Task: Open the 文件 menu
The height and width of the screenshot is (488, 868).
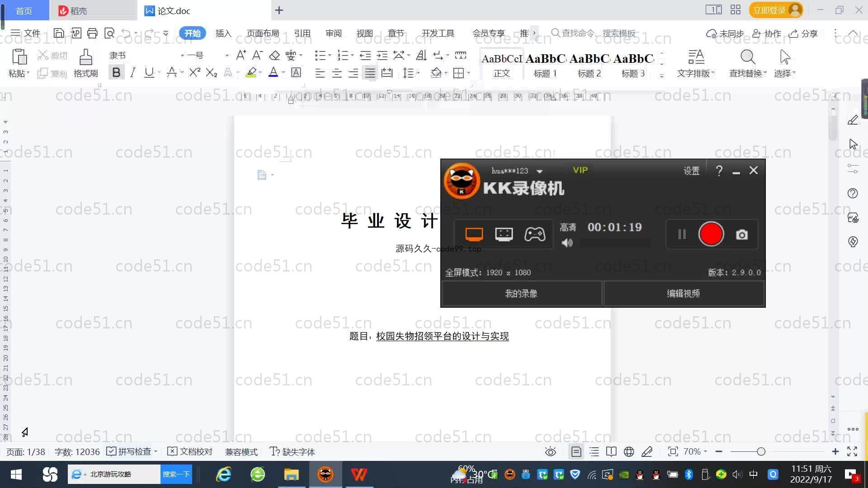Action: coord(25,33)
